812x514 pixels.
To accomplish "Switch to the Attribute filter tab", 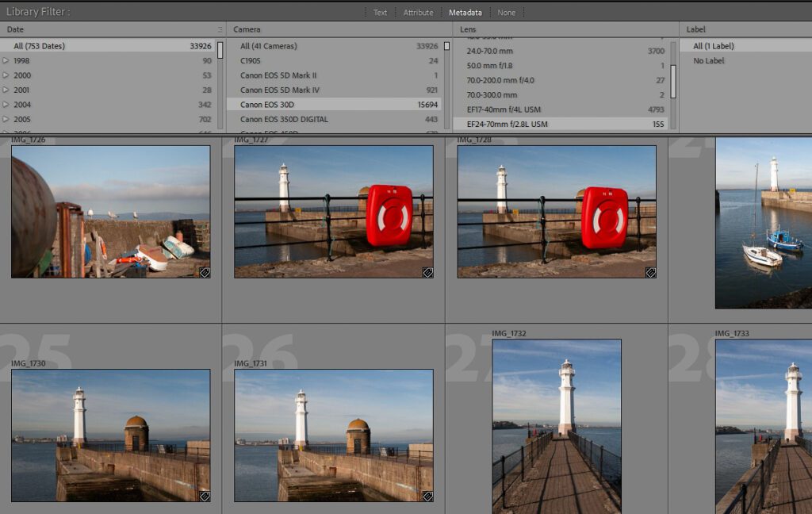I will coord(418,13).
